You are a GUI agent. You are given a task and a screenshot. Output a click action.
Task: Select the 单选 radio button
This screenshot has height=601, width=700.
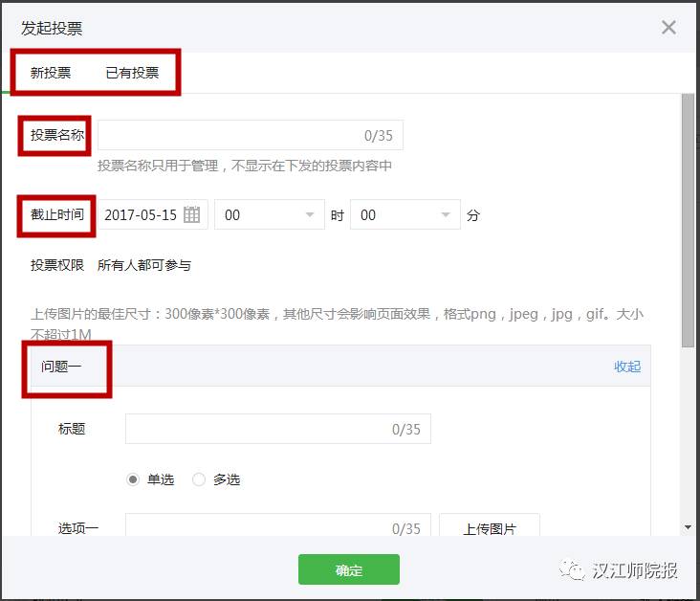(134, 479)
